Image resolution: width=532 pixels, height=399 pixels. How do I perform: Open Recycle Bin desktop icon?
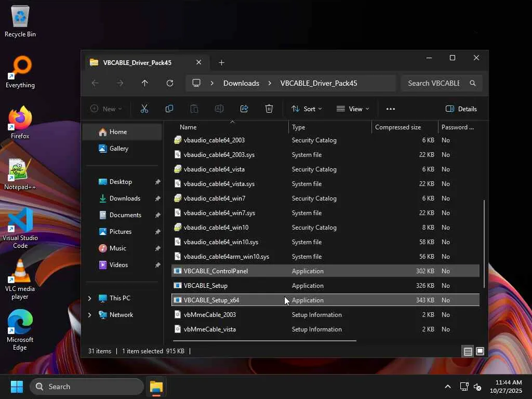20,21
